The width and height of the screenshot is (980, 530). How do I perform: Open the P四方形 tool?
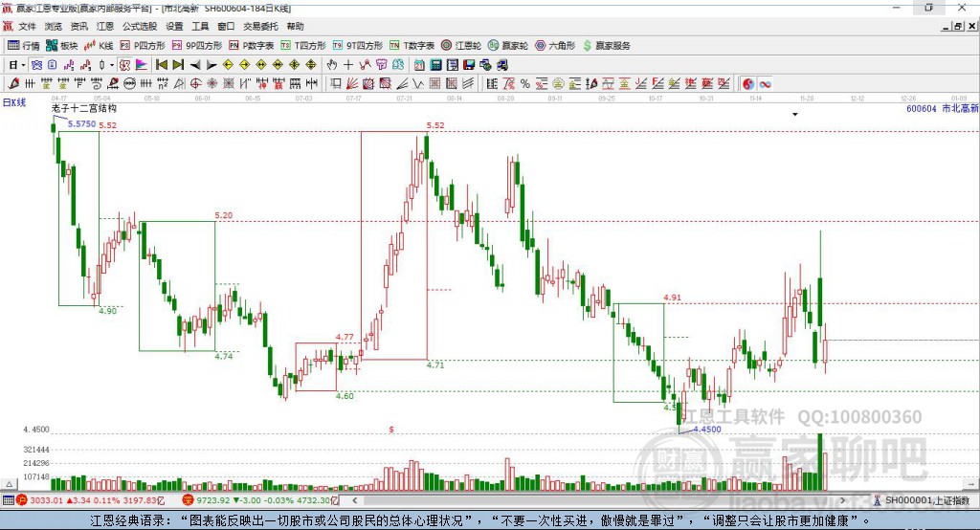click(x=143, y=46)
